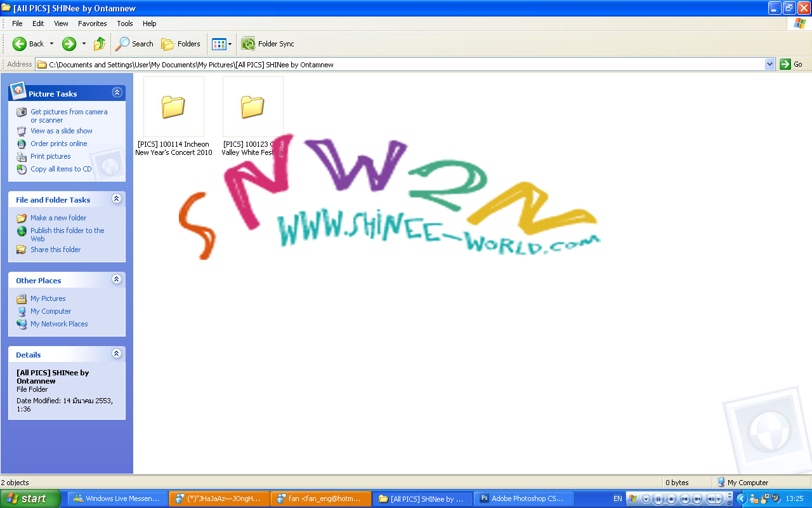Collapse the Picture Tasks panel
Image resolution: width=812 pixels, height=508 pixels.
click(x=117, y=93)
